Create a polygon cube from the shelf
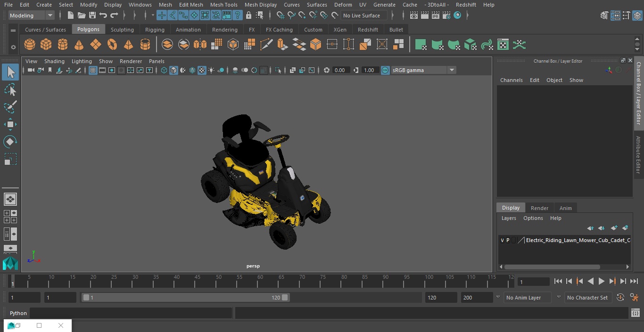Image resolution: width=644 pixels, height=332 pixels. click(46, 45)
